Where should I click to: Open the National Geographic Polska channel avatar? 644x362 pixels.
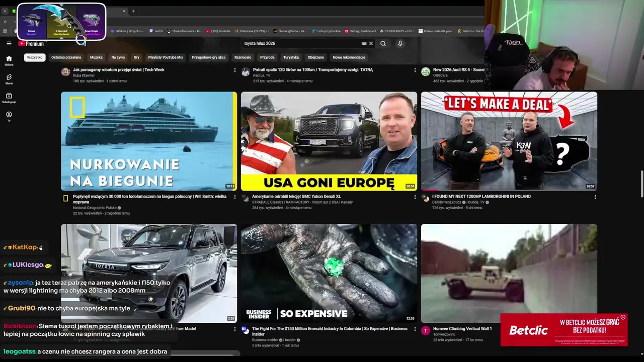click(65, 199)
